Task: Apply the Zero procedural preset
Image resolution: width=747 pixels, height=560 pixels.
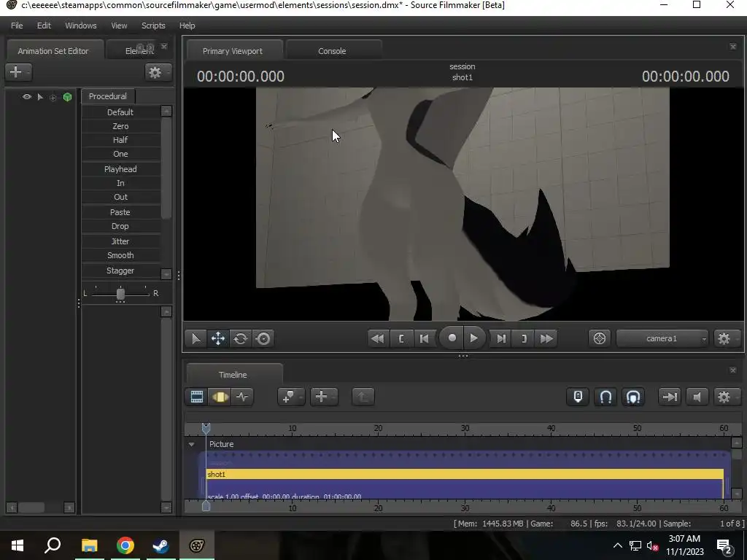Action: pyautogui.click(x=120, y=126)
